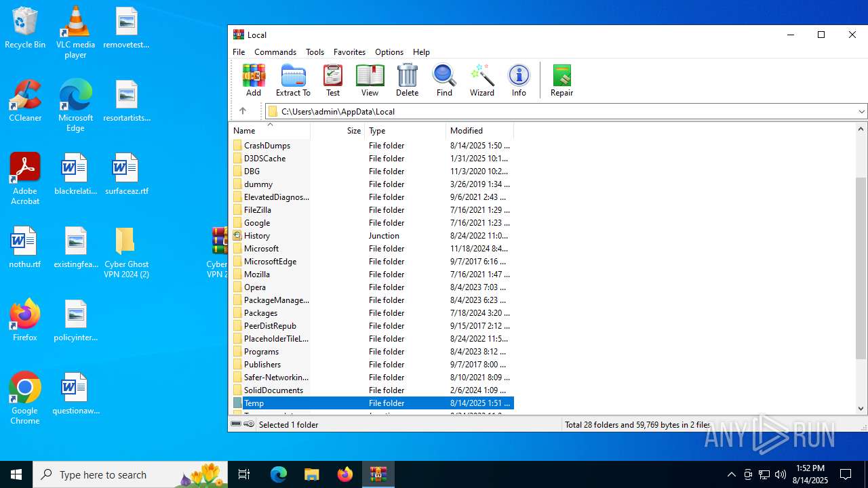Select the SolidDocuments folder
868x488 pixels.
pyautogui.click(x=372, y=390)
